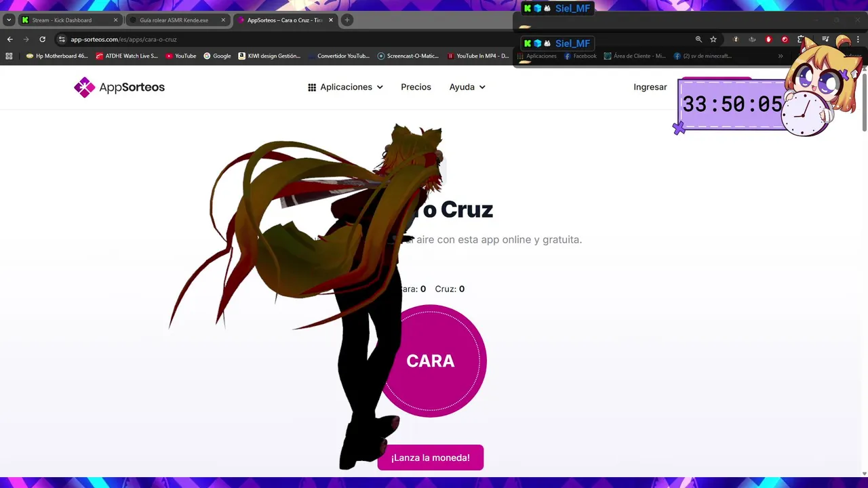Image resolution: width=868 pixels, height=488 pixels.
Task: Close the AppSorteos tab
Action: tap(331, 20)
